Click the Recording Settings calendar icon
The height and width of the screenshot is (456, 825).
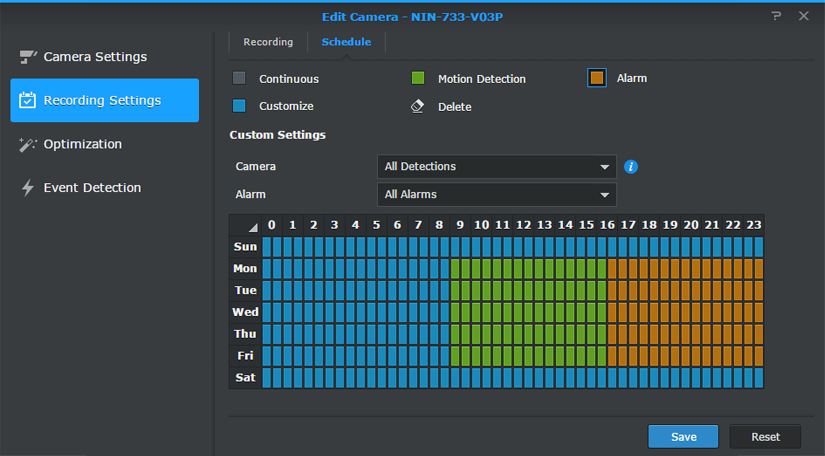click(28, 101)
